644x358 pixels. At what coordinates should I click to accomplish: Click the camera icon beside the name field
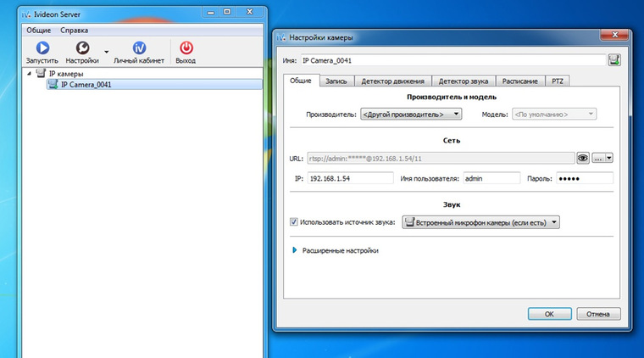click(x=614, y=59)
